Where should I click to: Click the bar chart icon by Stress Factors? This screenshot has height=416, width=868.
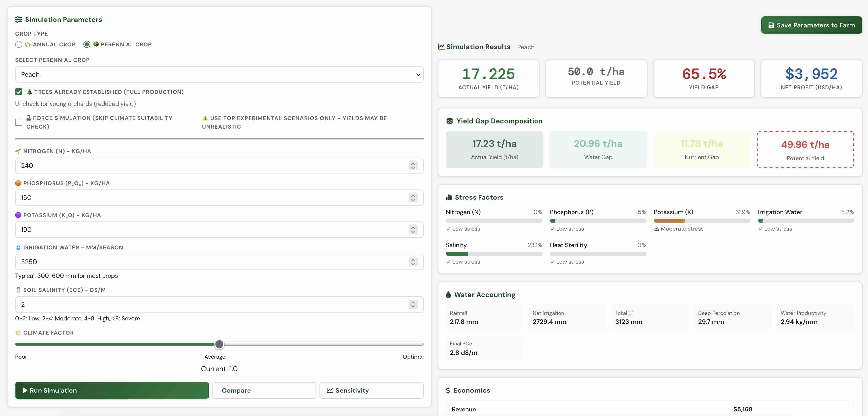click(x=449, y=197)
